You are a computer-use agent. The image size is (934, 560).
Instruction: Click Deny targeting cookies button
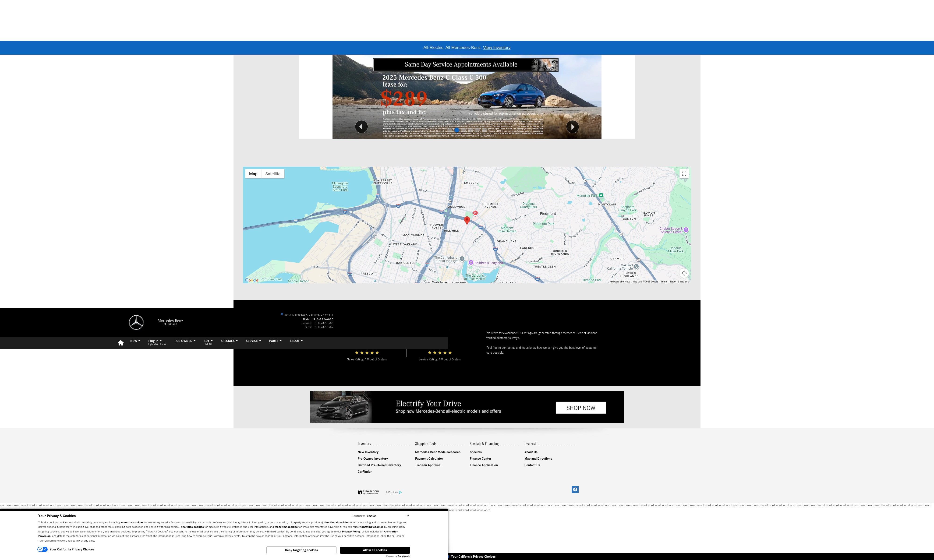[301, 550]
